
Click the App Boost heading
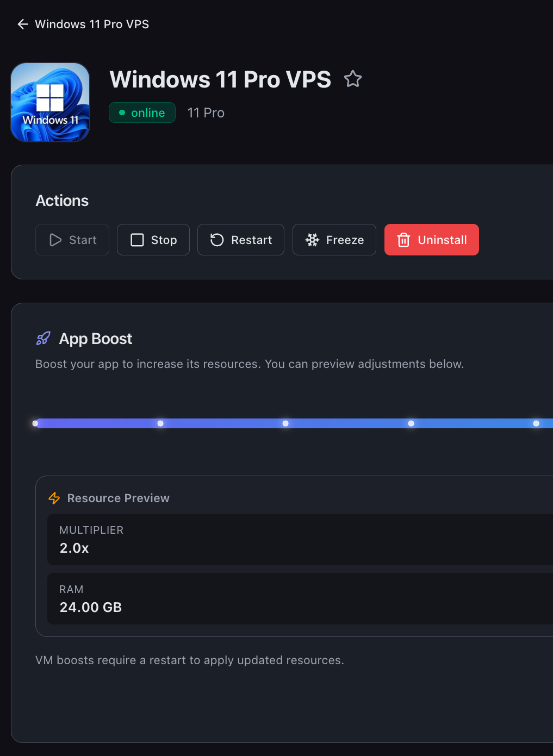point(96,339)
